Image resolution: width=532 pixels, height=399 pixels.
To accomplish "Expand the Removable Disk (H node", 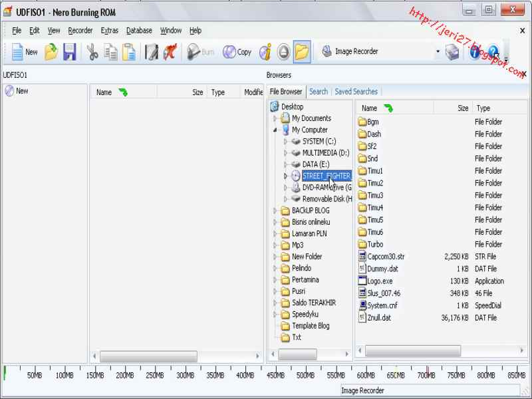I will [285, 199].
